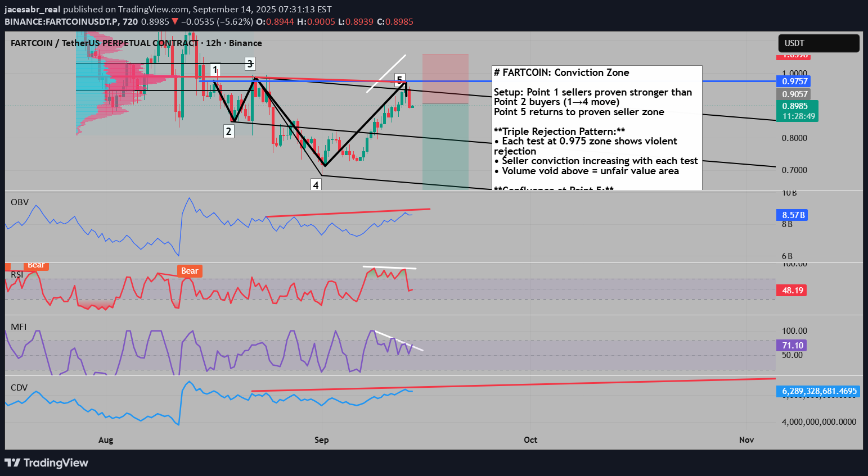Click the wave point label 2
868x476 pixels.
click(228, 132)
